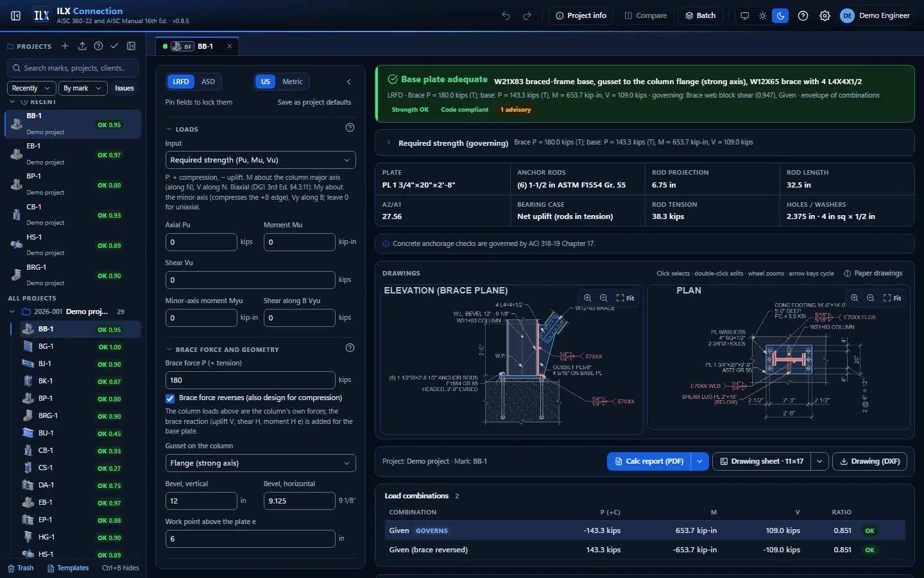Image resolution: width=924 pixels, height=578 pixels.
Task: Collapse the 2026-001 Demo project tree
Action: [x=12, y=311]
